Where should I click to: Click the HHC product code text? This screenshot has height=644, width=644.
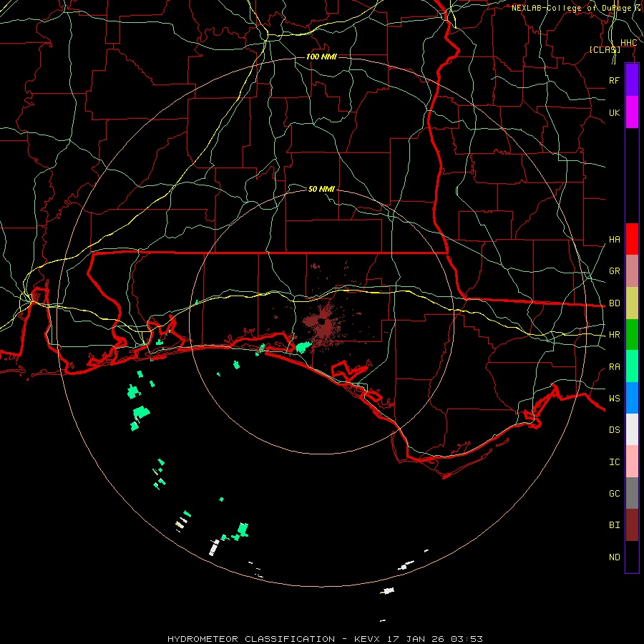coord(628,43)
